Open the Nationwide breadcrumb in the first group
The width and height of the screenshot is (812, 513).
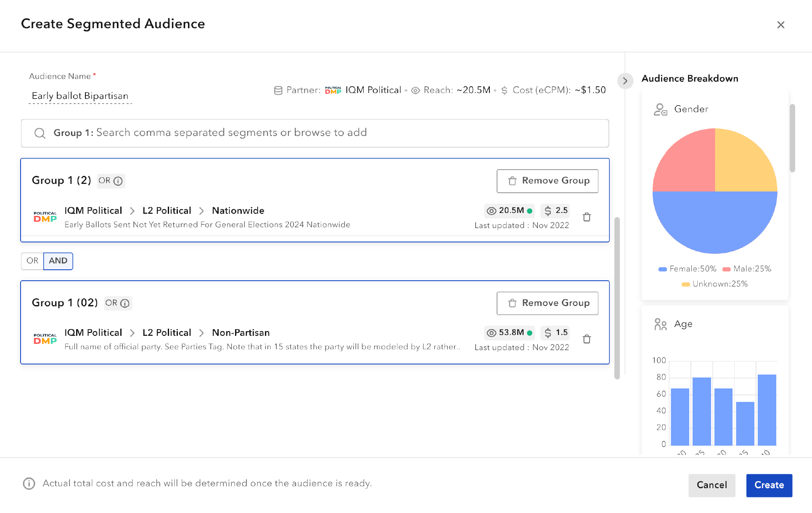pos(238,210)
